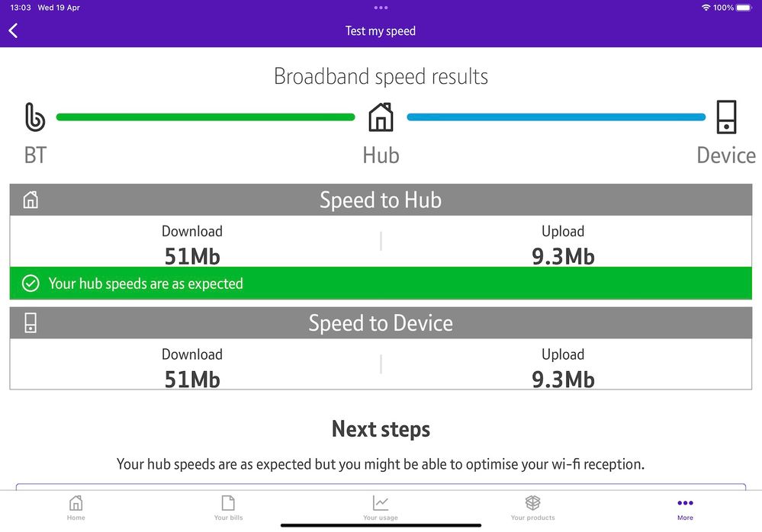Open the Your bills tab
Viewport: 762px width, 532px height.
point(228,507)
